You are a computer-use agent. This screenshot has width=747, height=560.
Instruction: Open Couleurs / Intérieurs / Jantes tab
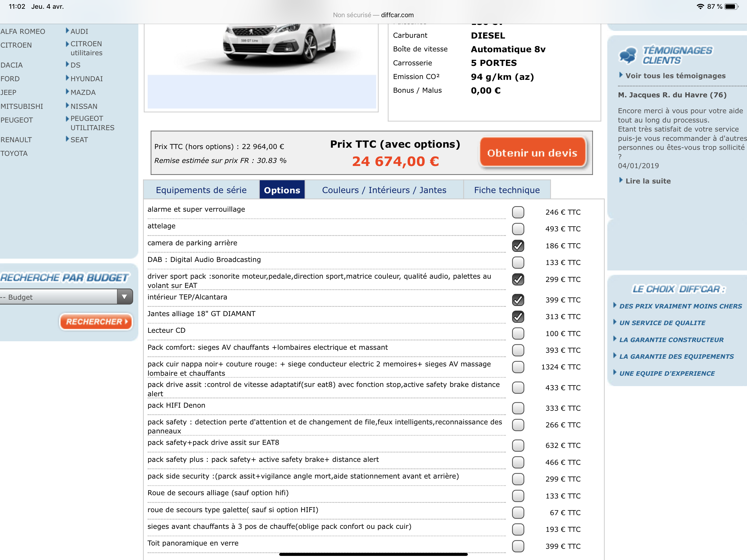tap(384, 190)
